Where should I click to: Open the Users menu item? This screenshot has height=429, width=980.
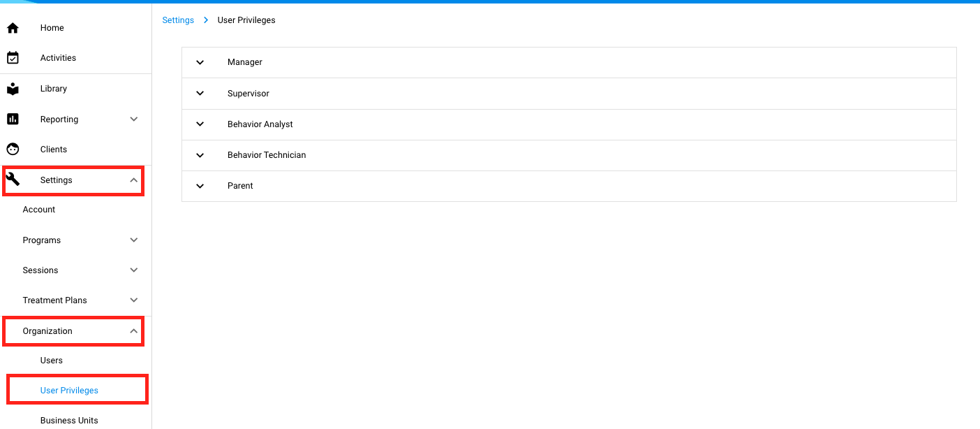(52, 361)
